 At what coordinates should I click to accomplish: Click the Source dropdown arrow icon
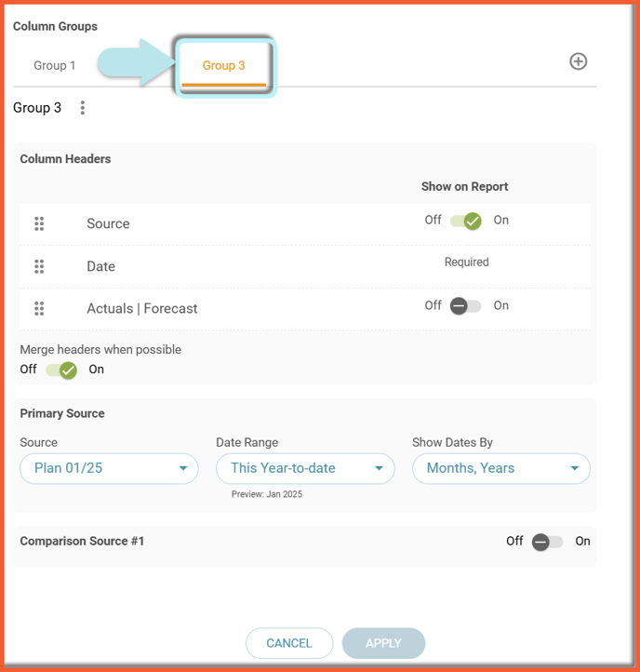[183, 468]
